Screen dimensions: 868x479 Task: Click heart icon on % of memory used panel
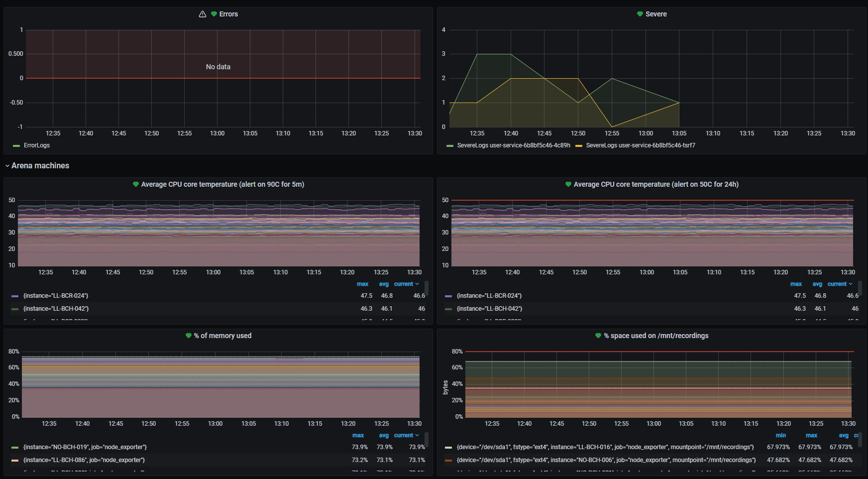pos(189,336)
